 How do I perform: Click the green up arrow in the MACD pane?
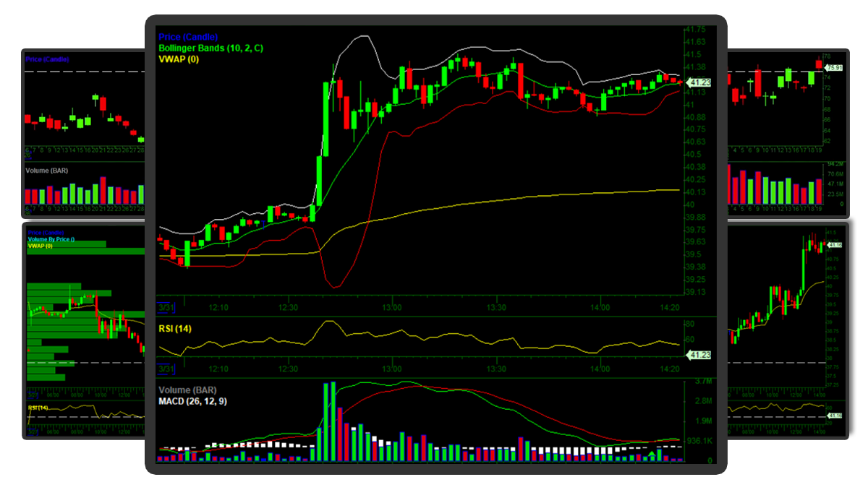[652, 453]
